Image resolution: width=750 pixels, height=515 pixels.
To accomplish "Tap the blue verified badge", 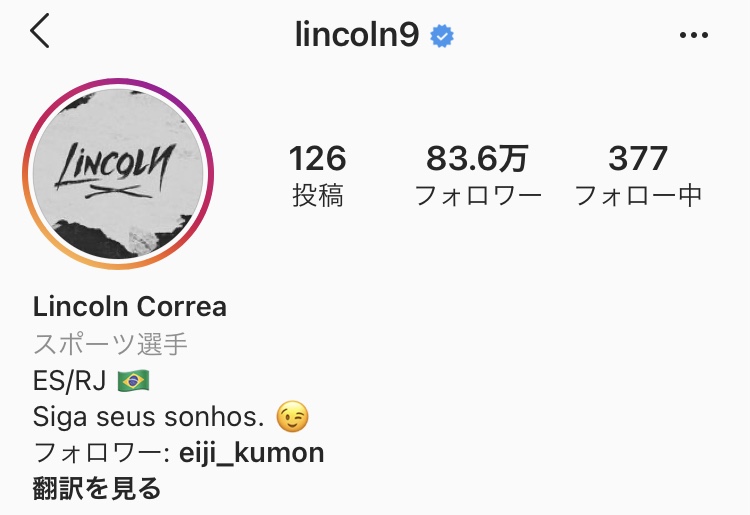I will [x=441, y=36].
